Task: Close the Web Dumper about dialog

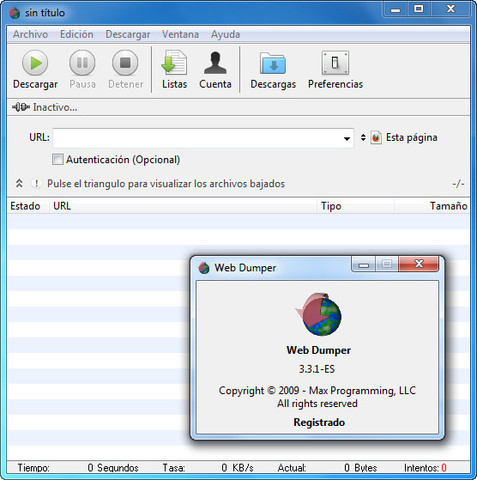Action: [x=419, y=264]
